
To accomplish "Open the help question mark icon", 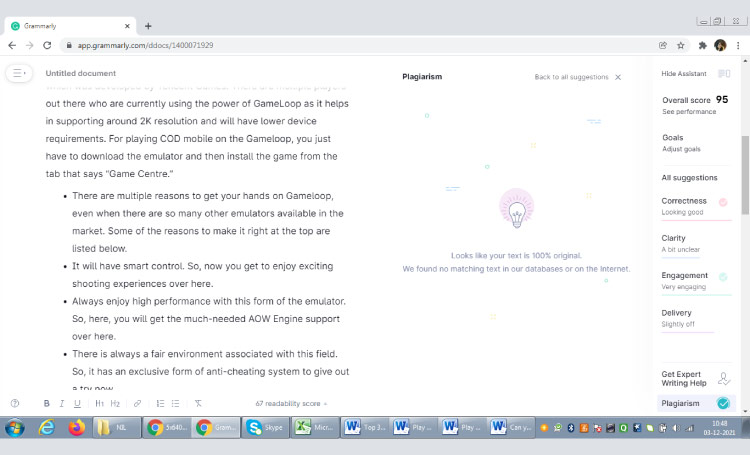I will tap(15, 403).
